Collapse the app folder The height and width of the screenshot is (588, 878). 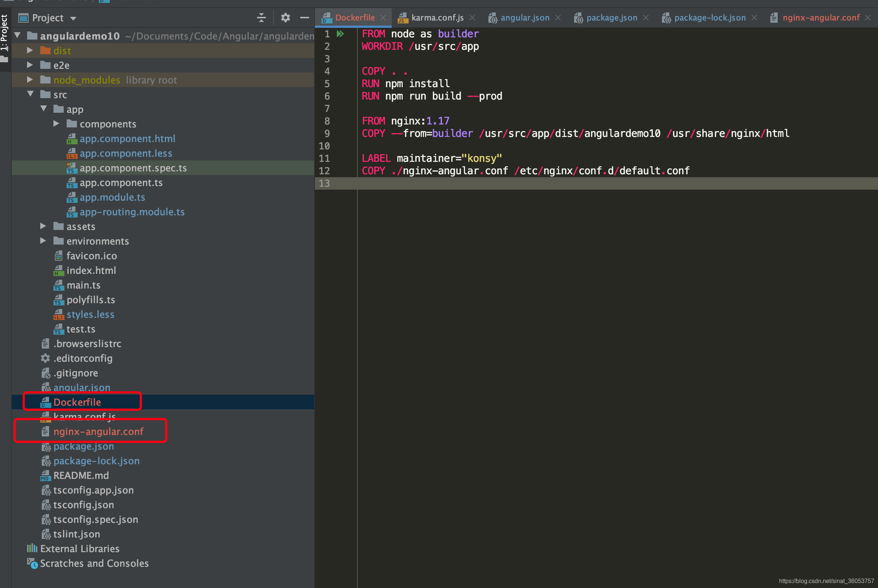coord(44,109)
